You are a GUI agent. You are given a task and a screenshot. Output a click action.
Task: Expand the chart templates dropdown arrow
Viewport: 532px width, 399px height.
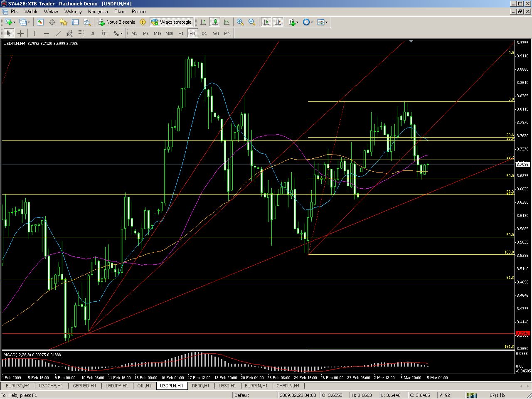click(x=326, y=22)
